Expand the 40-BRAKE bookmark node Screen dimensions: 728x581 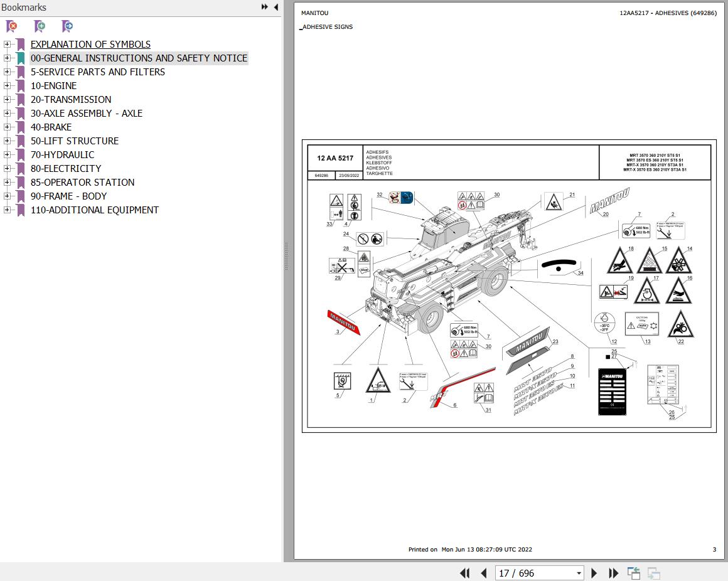7,127
